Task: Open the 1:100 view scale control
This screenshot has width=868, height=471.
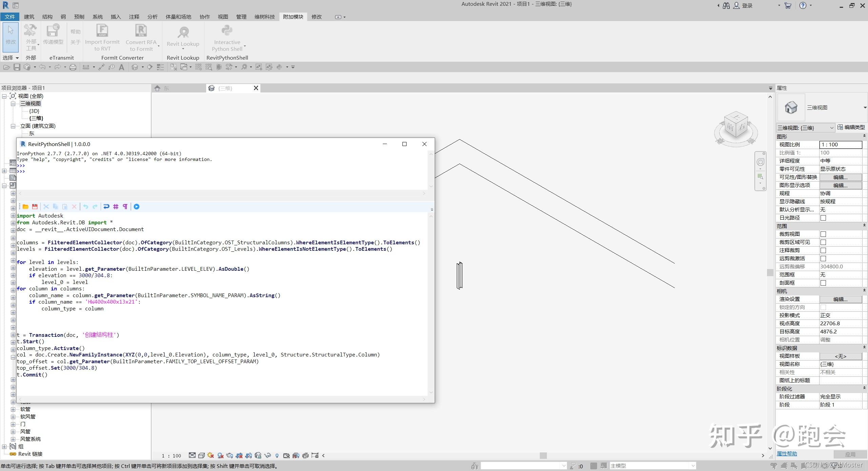Action: pos(171,455)
